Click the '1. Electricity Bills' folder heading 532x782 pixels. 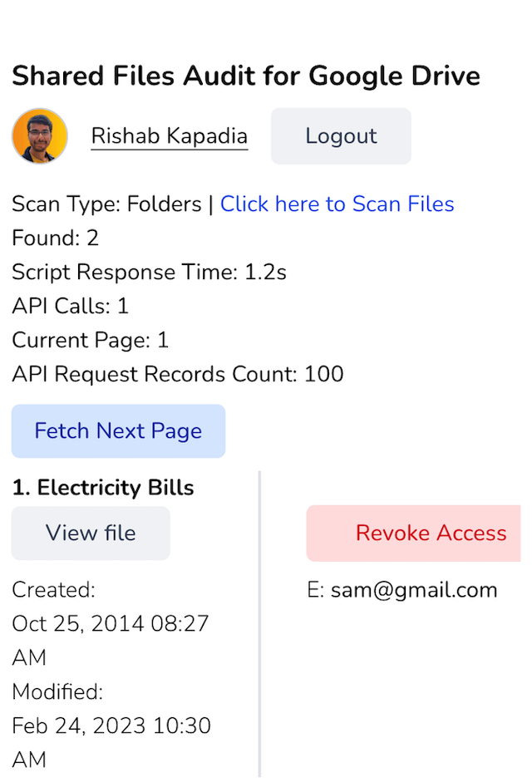[103, 487]
